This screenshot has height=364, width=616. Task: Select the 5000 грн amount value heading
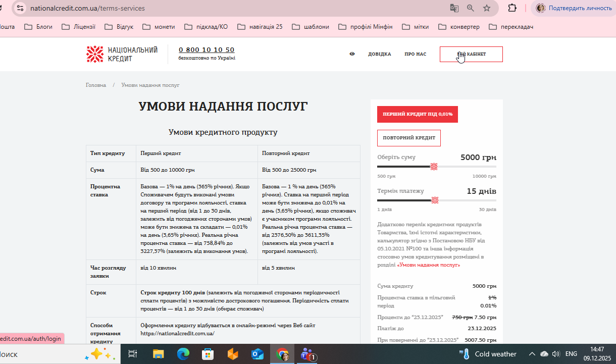pos(478,157)
